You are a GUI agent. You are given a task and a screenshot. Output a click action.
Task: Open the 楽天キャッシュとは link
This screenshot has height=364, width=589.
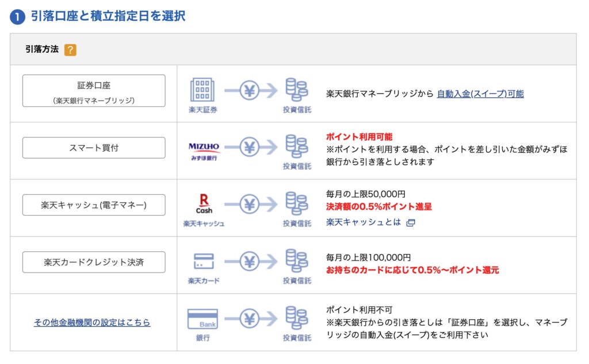pyautogui.click(x=363, y=222)
